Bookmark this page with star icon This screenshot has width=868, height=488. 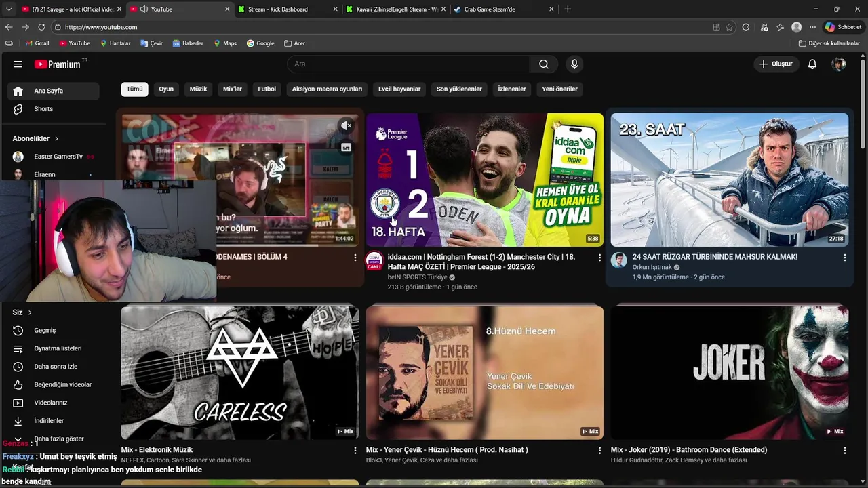click(x=730, y=27)
